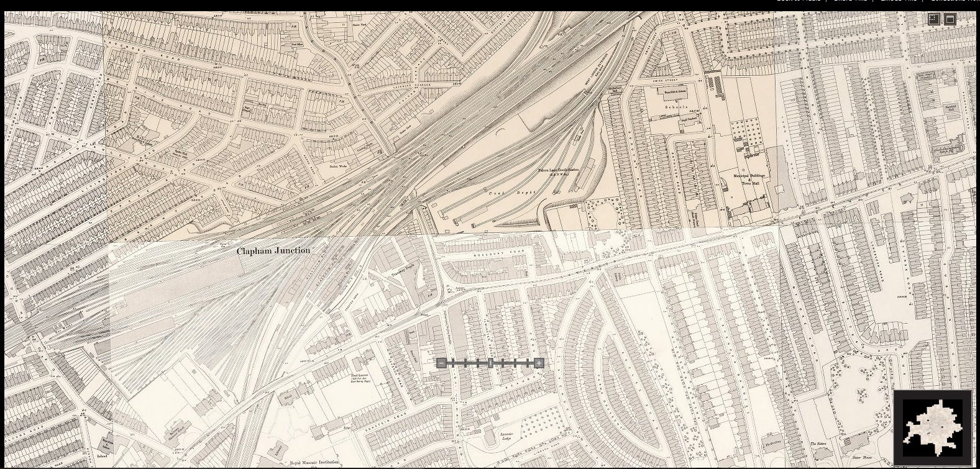Image resolution: width=980 pixels, height=469 pixels.
Task: Click the Clapham Junction map label
Action: point(273,251)
